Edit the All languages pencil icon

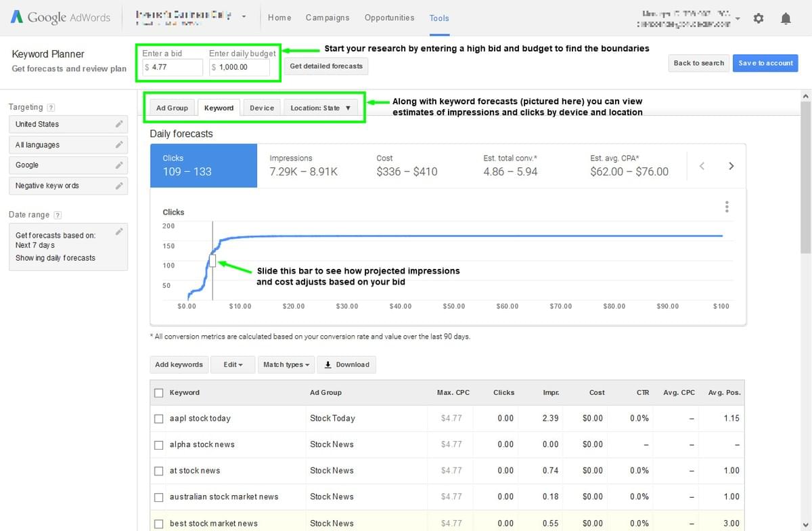119,144
